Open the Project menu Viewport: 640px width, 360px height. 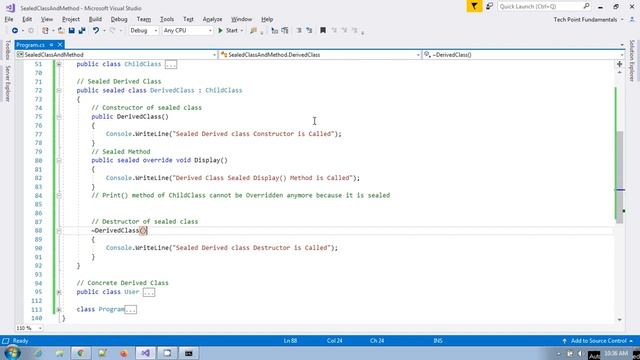tap(71, 19)
